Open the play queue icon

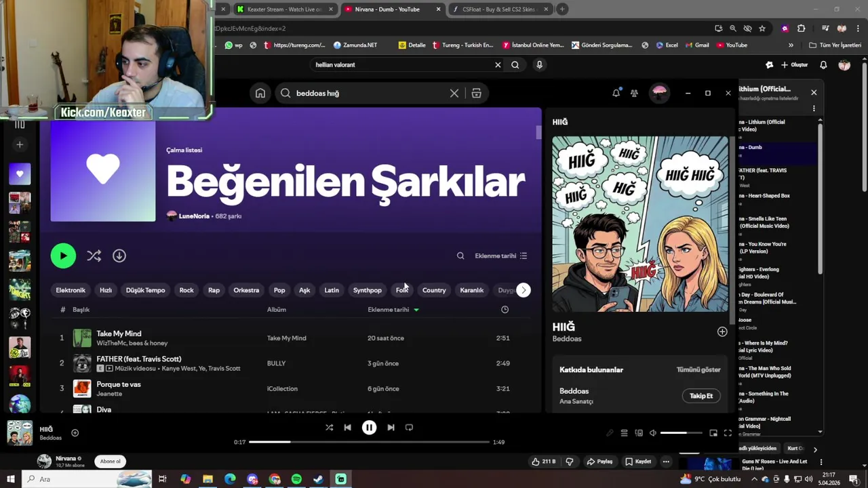(624, 433)
